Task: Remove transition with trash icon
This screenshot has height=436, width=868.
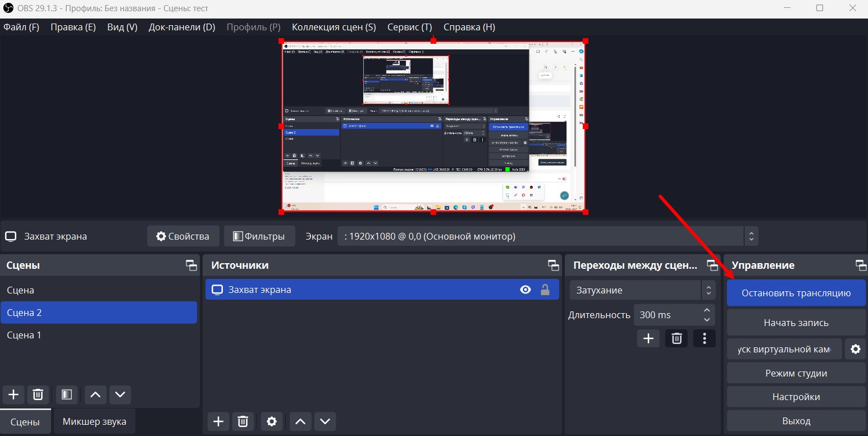Action: tap(677, 338)
